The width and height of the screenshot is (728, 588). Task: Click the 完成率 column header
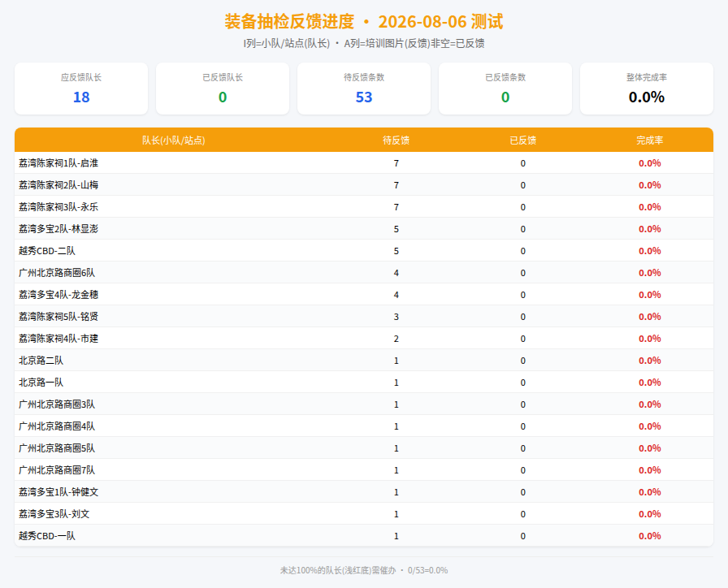coord(649,141)
